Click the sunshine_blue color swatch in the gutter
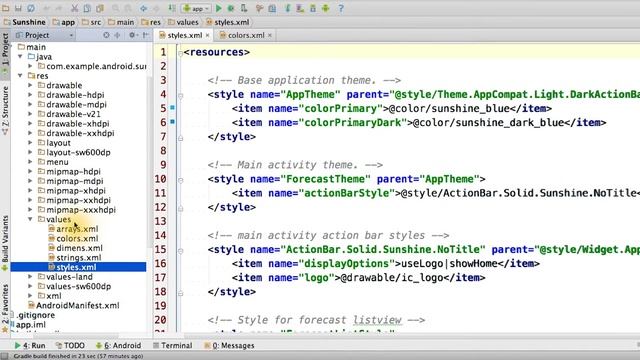 point(172,108)
